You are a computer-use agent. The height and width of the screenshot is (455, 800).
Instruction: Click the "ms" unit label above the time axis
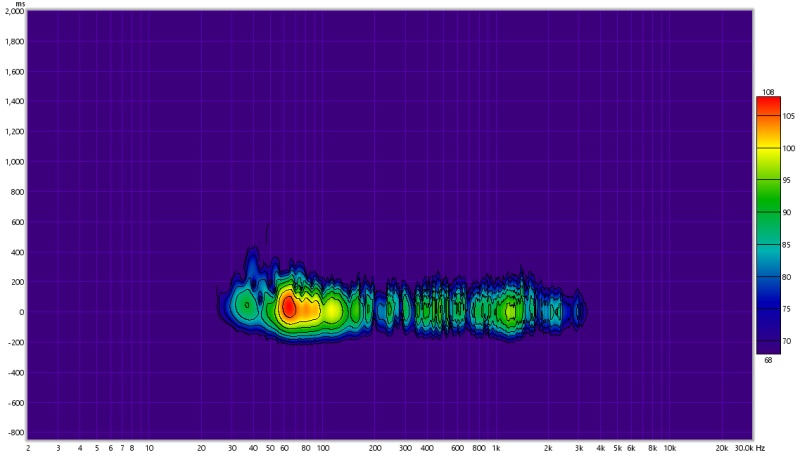click(x=20, y=4)
